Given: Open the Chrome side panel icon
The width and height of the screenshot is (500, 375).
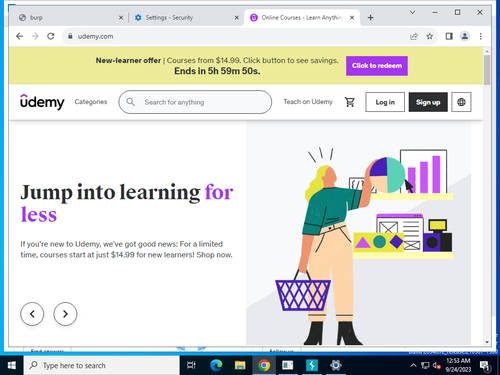Looking at the screenshot, I should tap(449, 36).
